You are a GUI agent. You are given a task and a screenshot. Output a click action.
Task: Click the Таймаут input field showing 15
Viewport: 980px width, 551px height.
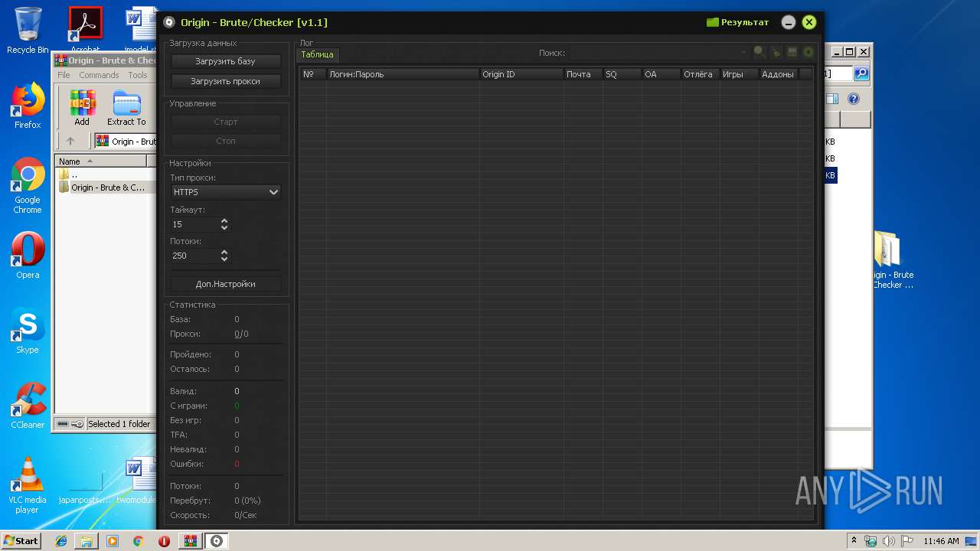pos(194,224)
